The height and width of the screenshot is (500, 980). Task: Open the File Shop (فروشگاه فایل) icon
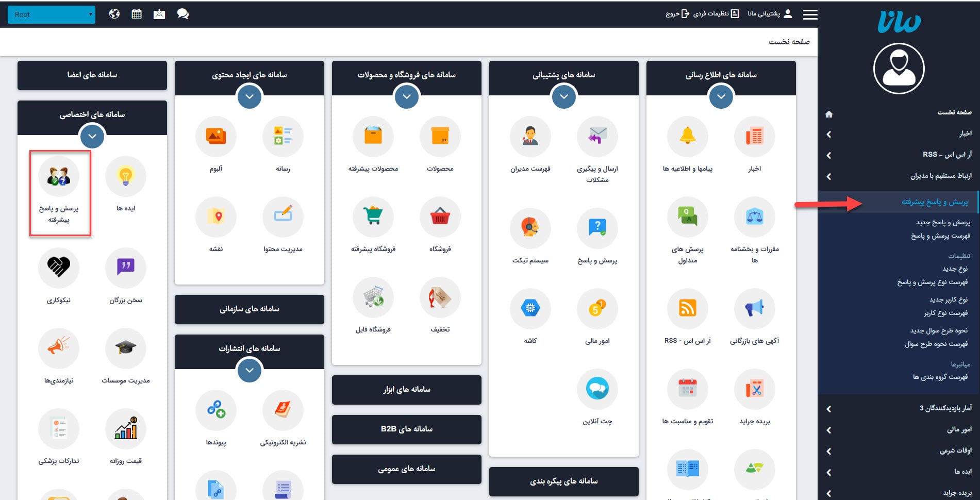373,297
